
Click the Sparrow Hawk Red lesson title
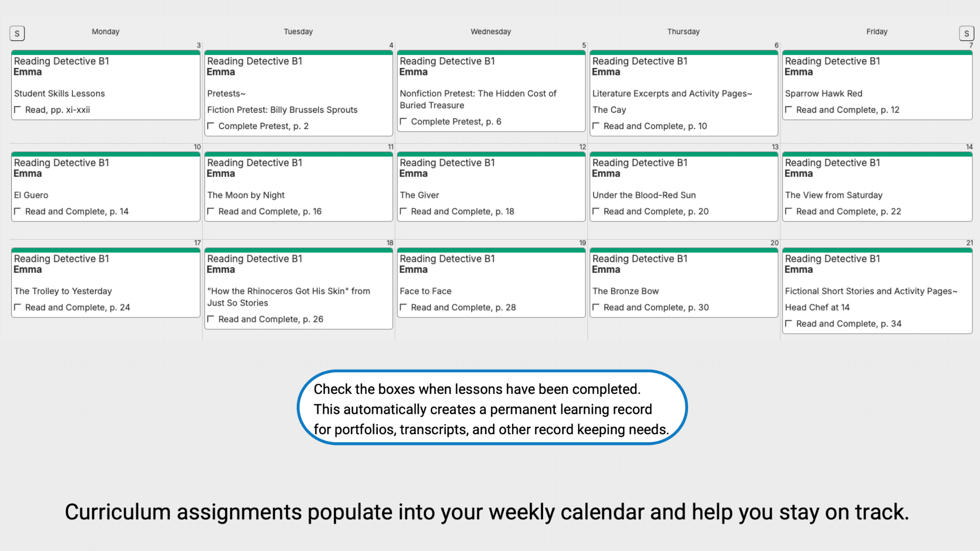pos(823,93)
